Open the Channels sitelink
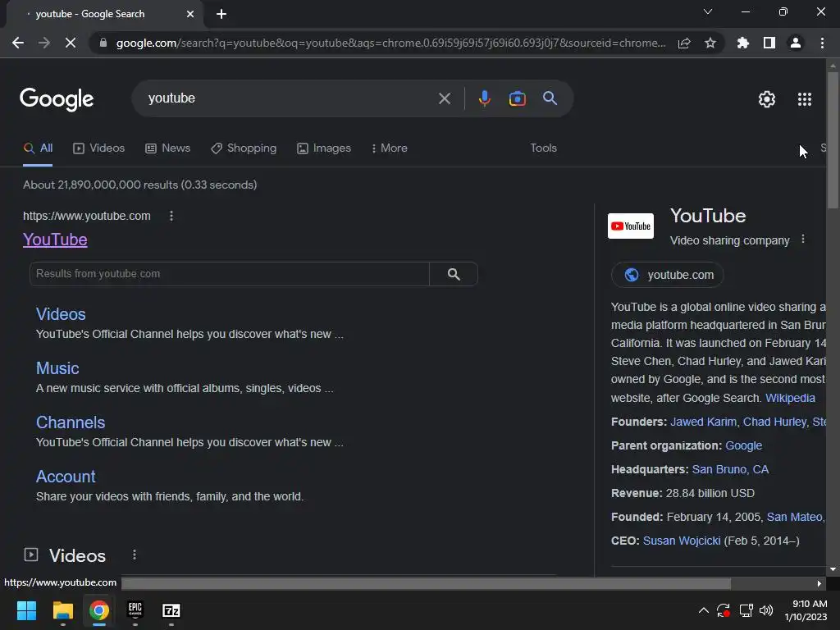 [71, 422]
